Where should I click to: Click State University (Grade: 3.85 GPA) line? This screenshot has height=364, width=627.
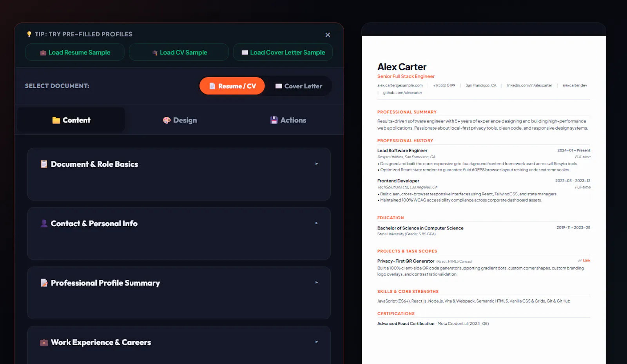406,234
